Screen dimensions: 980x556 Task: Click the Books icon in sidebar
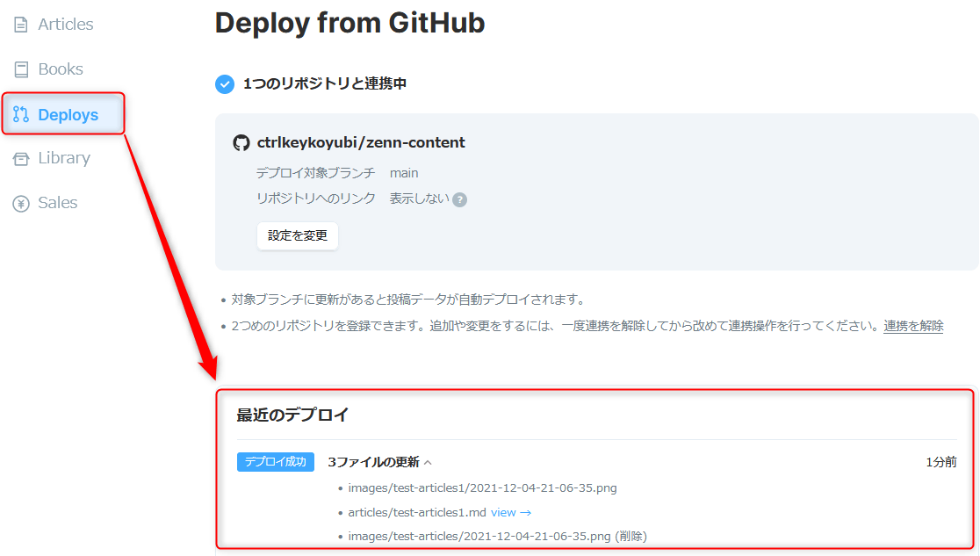point(21,69)
